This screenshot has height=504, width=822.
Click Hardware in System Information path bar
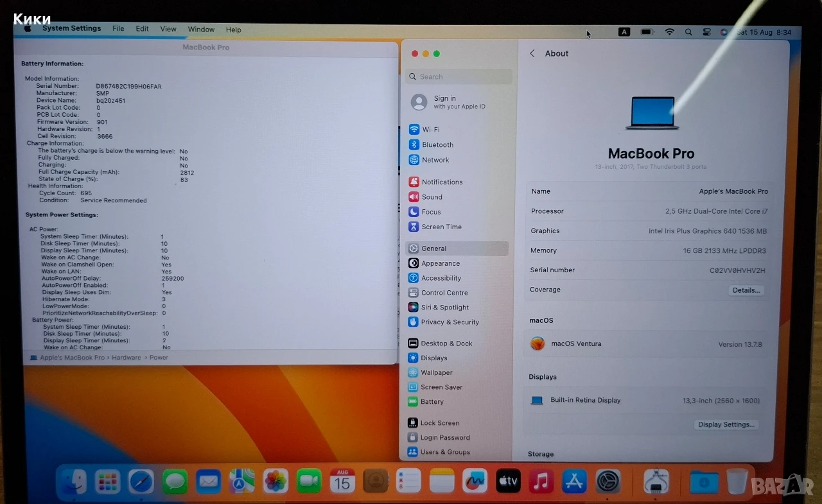click(126, 358)
